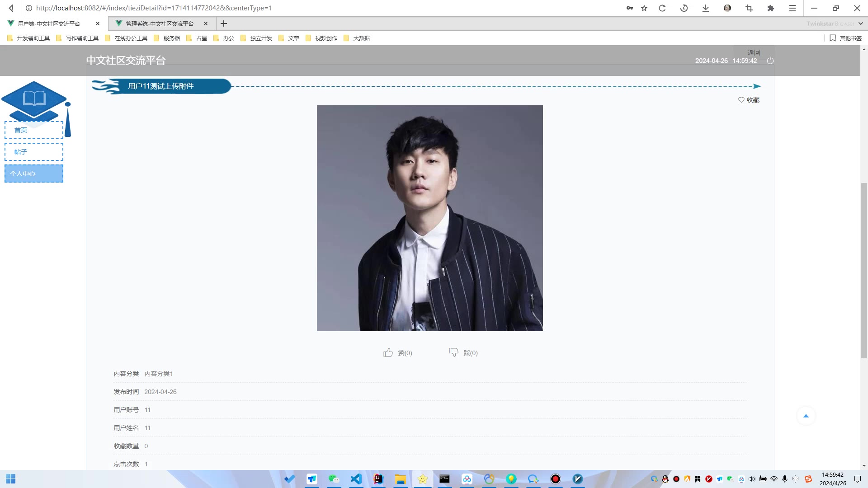Click the page vertical scrollbar thumb
This screenshot has width=868, height=488.
(x=864, y=271)
